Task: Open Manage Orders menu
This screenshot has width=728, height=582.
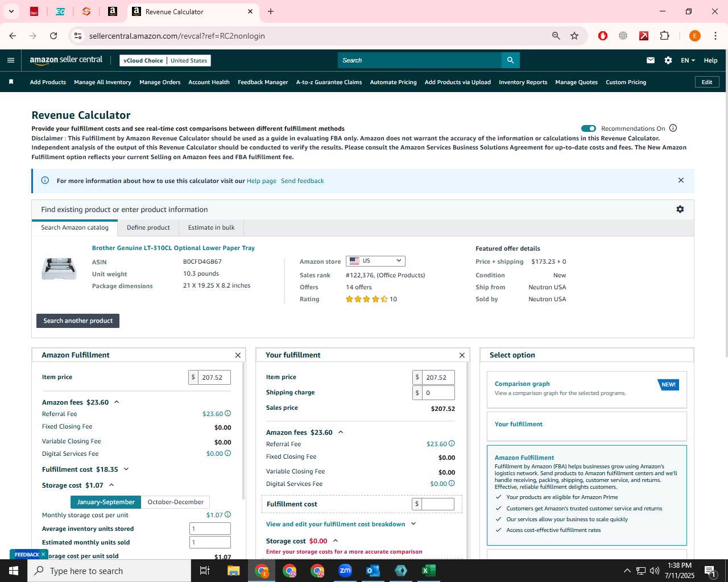Action: [x=160, y=82]
